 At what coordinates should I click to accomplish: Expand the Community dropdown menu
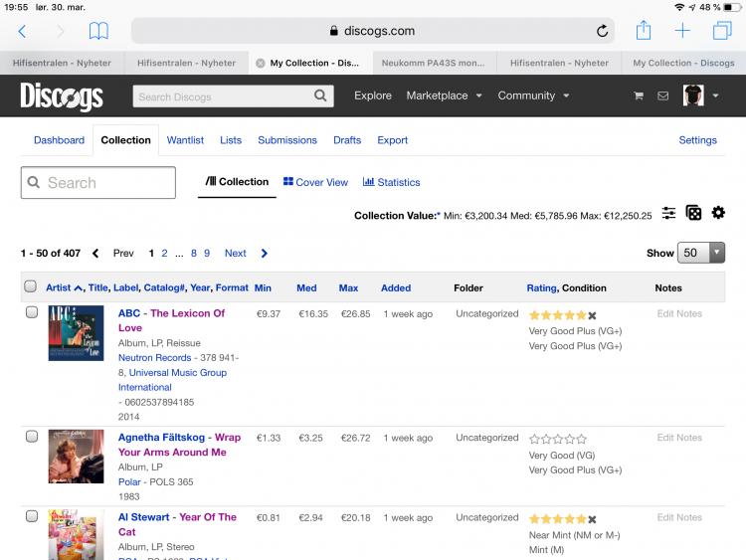pos(534,96)
